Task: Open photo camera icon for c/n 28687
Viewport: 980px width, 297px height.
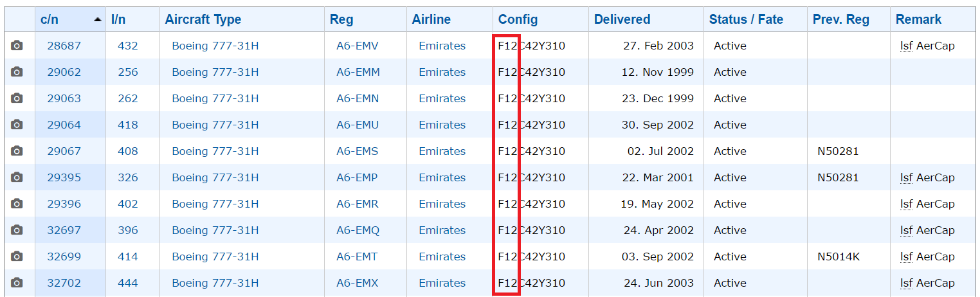Action: pos(17,46)
